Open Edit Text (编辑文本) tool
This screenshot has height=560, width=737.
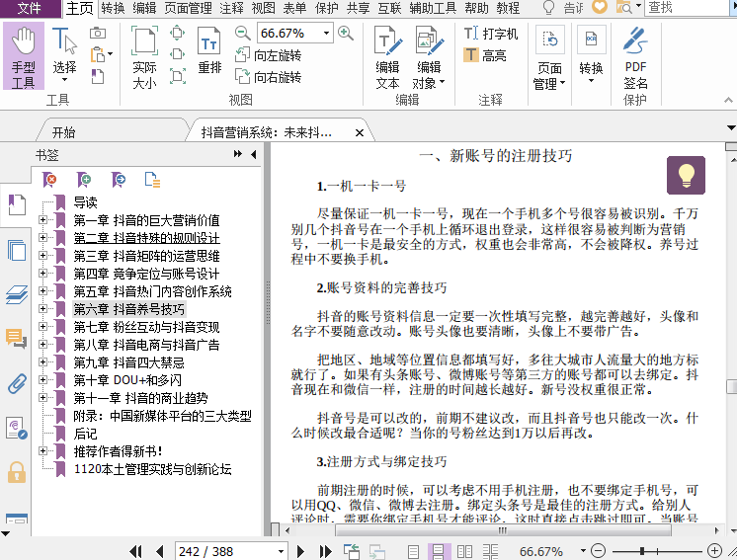coord(388,57)
